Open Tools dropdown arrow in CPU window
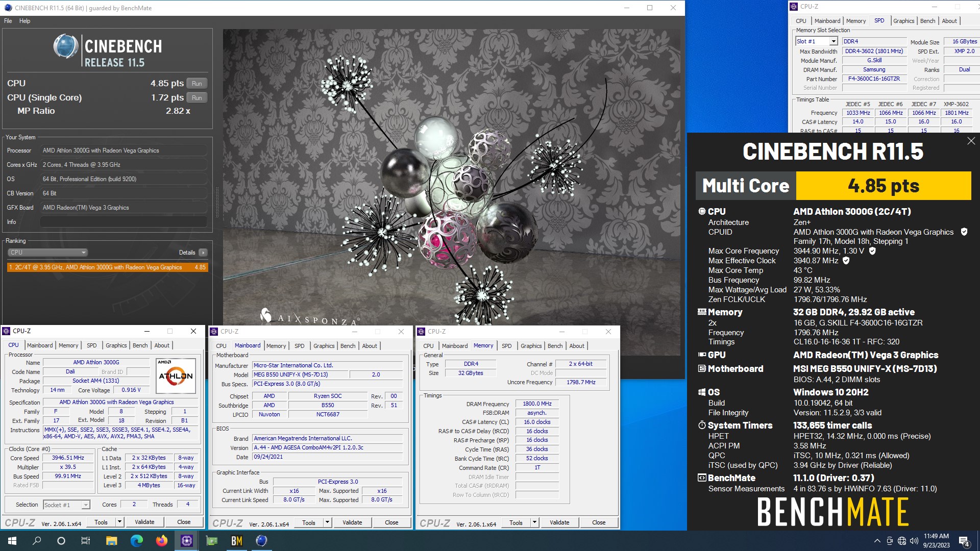The height and width of the screenshot is (551, 980). click(x=119, y=522)
